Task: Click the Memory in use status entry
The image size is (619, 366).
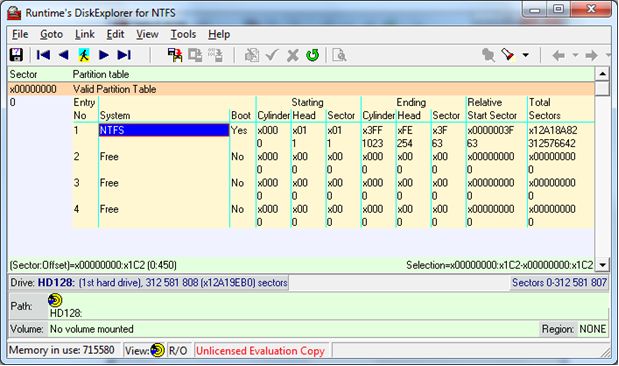Action: point(62,350)
